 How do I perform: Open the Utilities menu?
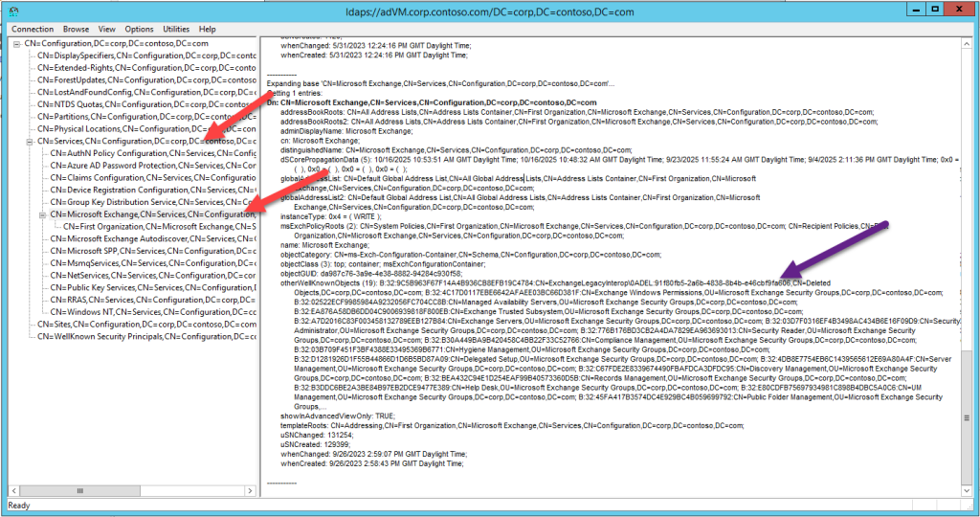(x=177, y=30)
